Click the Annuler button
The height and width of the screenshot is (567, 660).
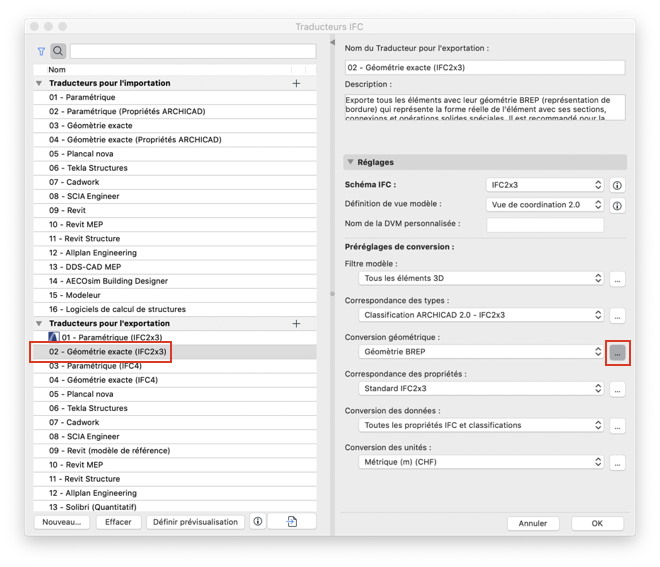pos(533,523)
